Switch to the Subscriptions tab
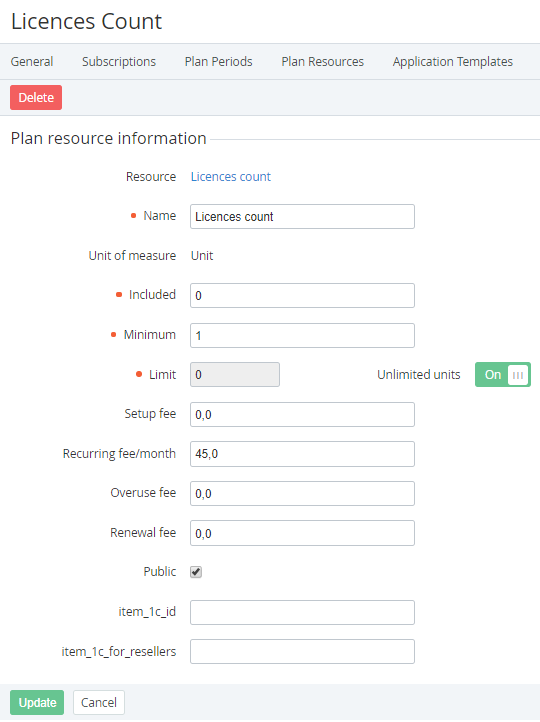This screenshot has height=722, width=540. 119,62
